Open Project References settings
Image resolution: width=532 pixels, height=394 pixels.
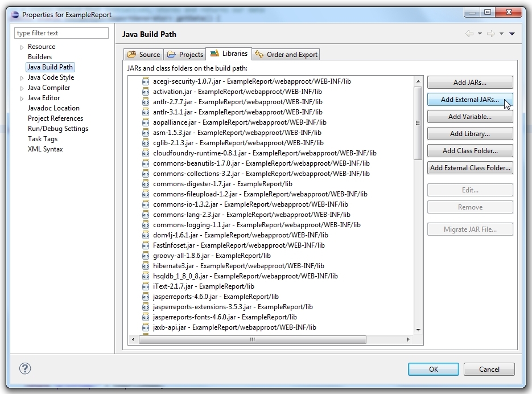[55, 118]
